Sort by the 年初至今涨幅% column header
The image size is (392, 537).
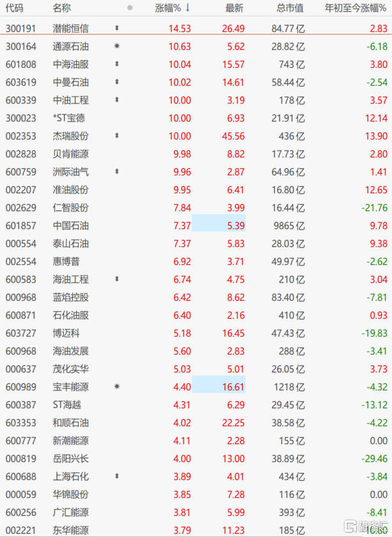click(x=356, y=8)
